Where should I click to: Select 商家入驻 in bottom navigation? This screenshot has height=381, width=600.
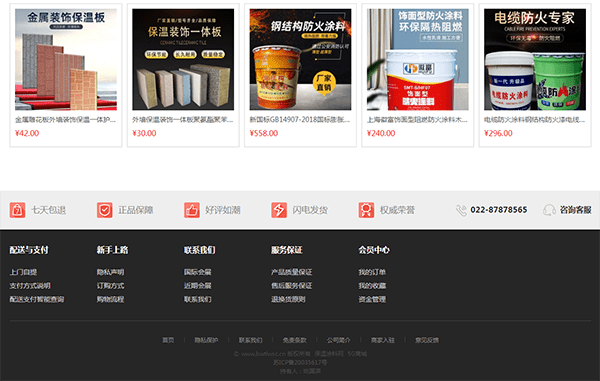point(382,340)
